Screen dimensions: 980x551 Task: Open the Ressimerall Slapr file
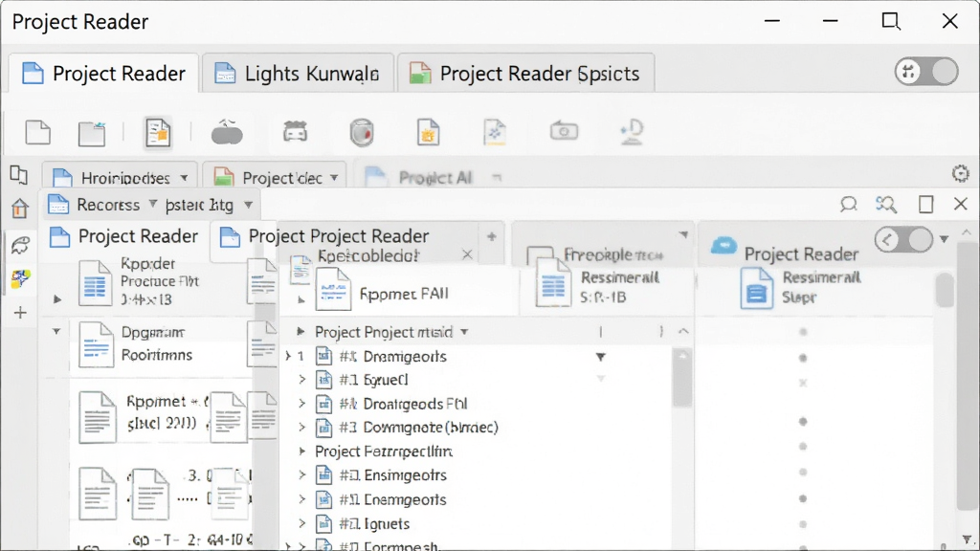pyautogui.click(x=803, y=287)
